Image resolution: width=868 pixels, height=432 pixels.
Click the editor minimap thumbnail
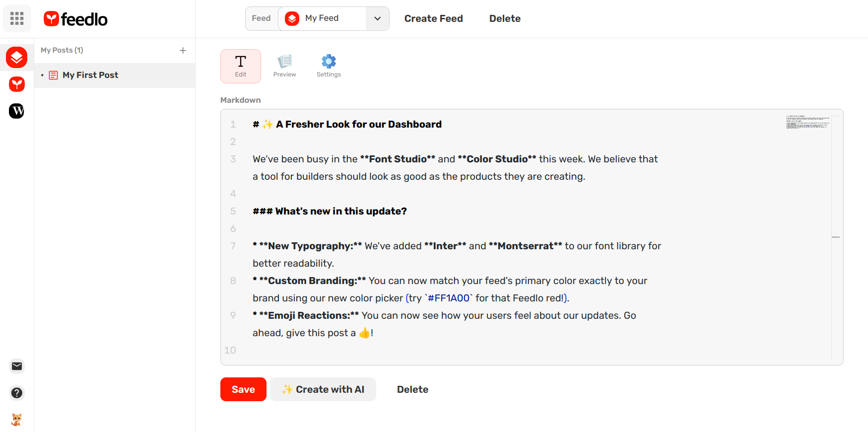pos(807,122)
